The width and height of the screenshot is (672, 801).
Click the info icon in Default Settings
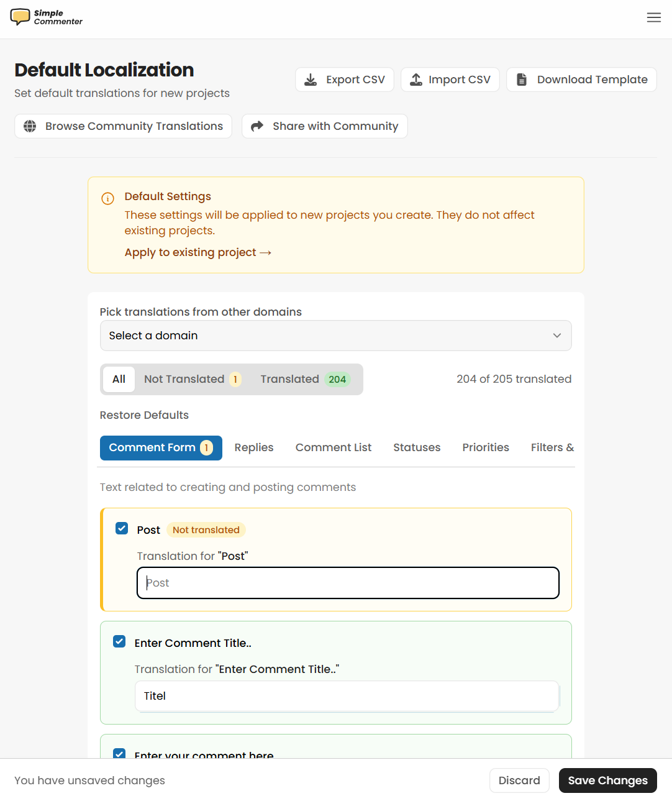click(107, 199)
